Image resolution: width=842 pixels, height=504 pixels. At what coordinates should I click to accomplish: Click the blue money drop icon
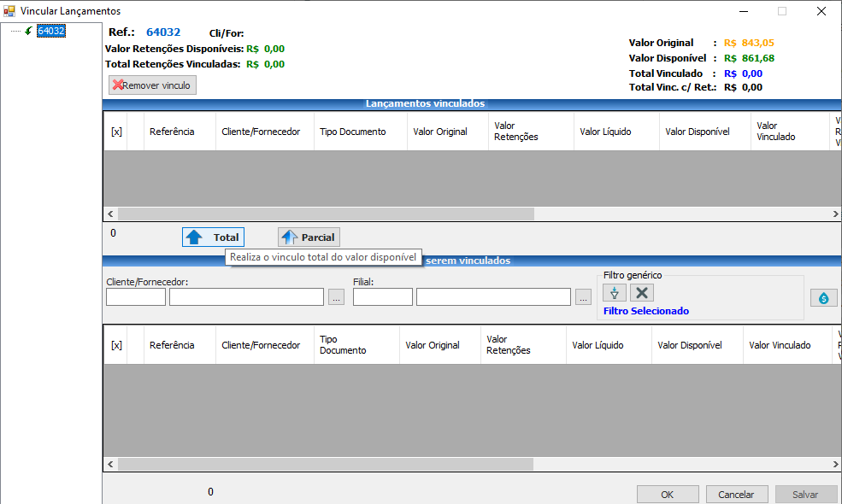click(x=823, y=297)
